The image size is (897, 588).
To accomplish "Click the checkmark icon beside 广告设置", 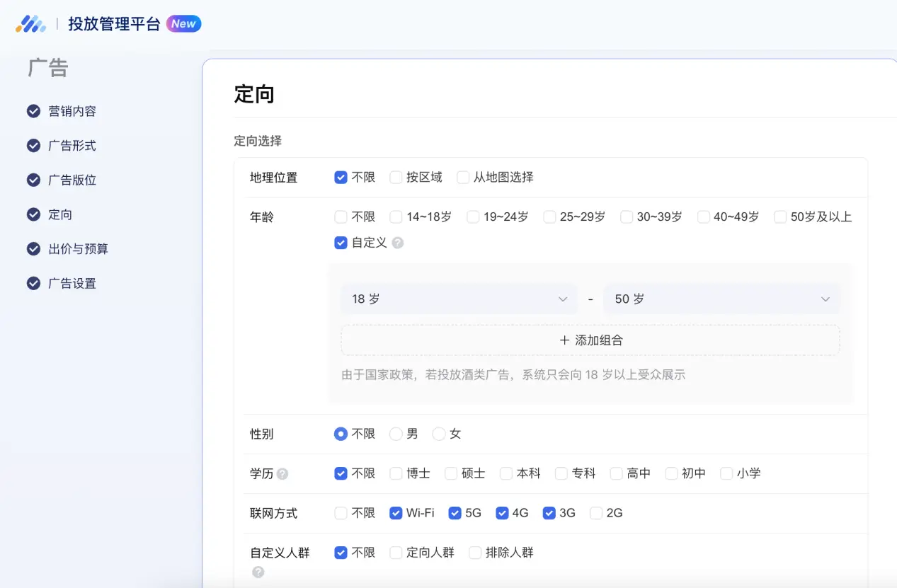I will (x=33, y=283).
